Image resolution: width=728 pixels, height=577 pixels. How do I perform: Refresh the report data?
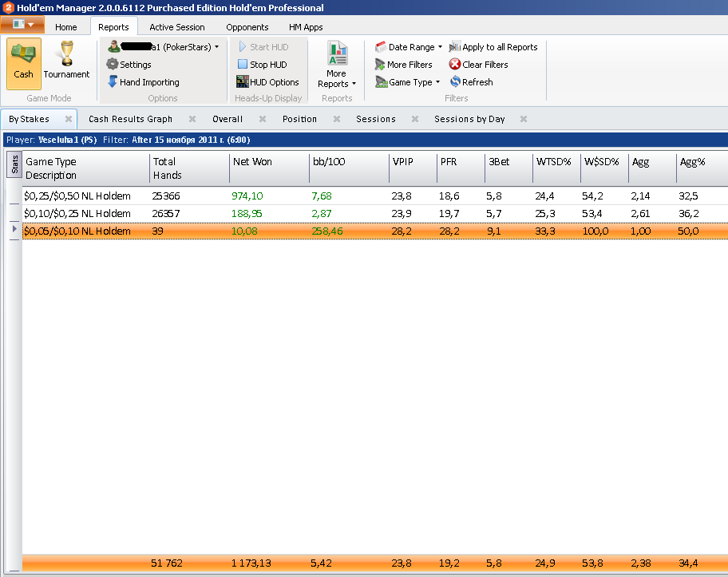pos(471,81)
